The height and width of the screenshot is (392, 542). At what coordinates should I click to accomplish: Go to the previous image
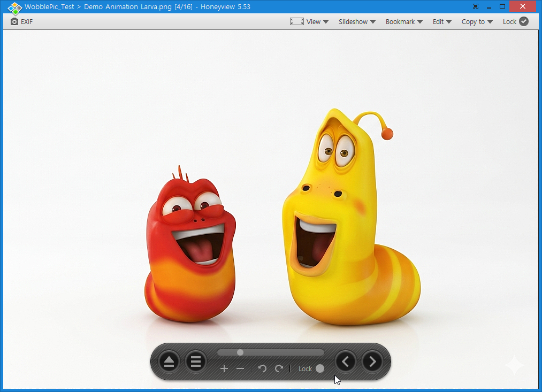pos(345,362)
